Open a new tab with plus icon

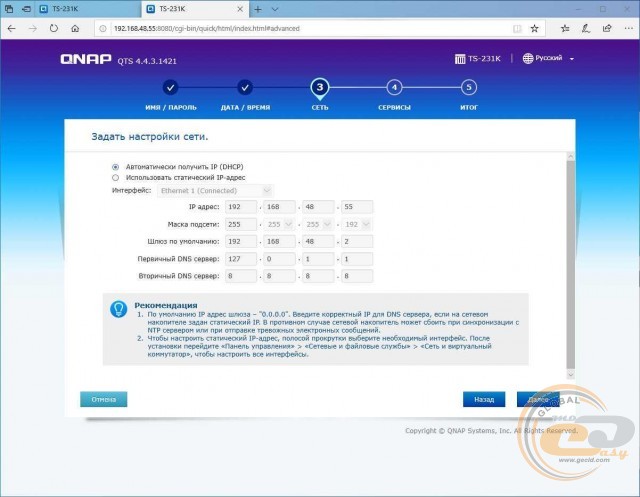[x=258, y=9]
